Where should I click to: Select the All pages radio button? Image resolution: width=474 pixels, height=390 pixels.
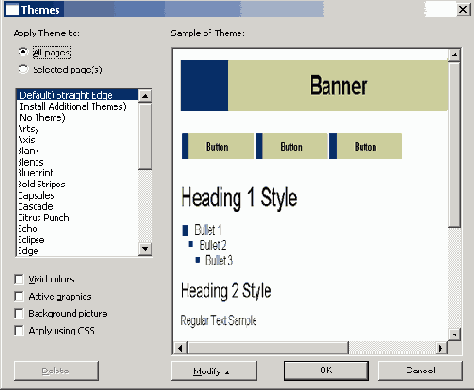coord(23,52)
